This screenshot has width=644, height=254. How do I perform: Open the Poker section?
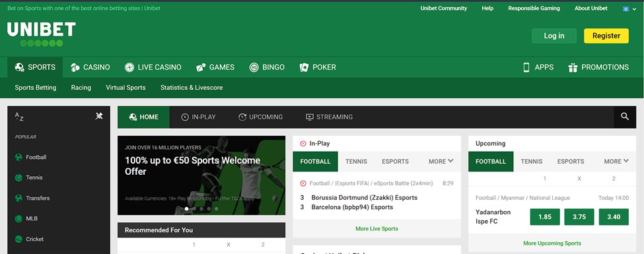pyautogui.click(x=318, y=67)
